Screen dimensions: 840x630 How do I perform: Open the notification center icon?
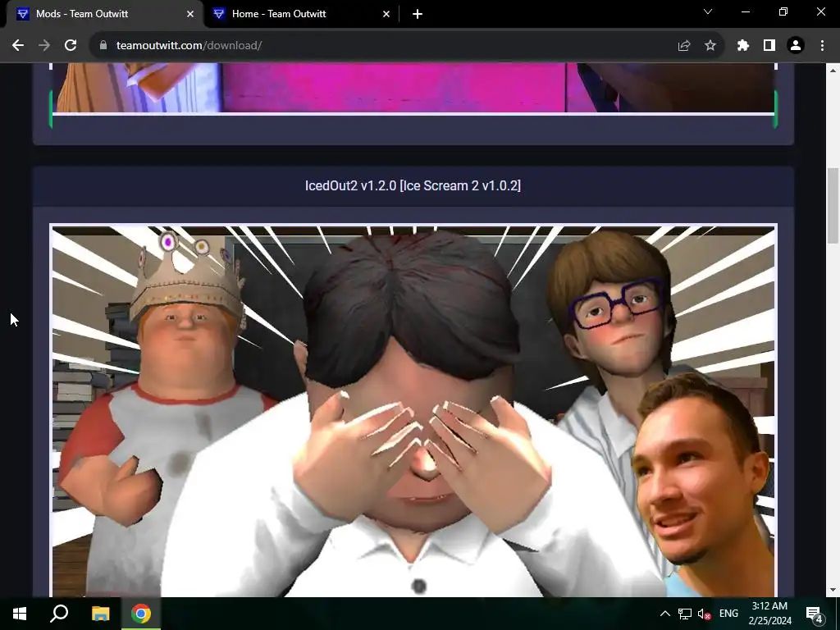[815, 614]
